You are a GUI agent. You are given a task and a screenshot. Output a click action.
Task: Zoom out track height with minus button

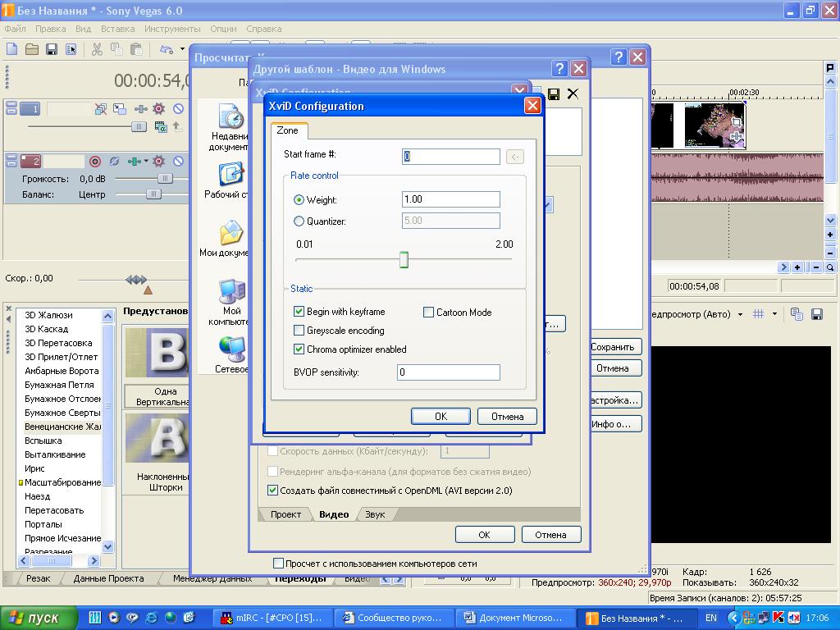pos(830,253)
